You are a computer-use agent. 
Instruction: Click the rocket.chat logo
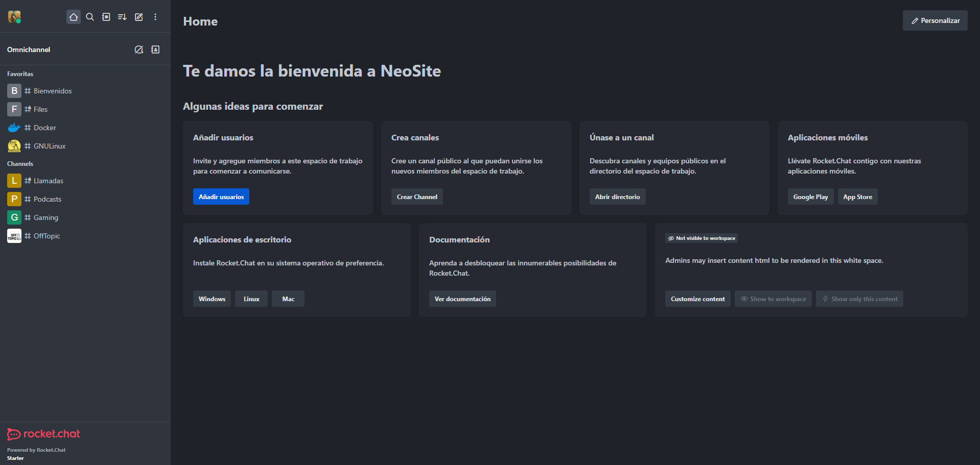(43, 434)
